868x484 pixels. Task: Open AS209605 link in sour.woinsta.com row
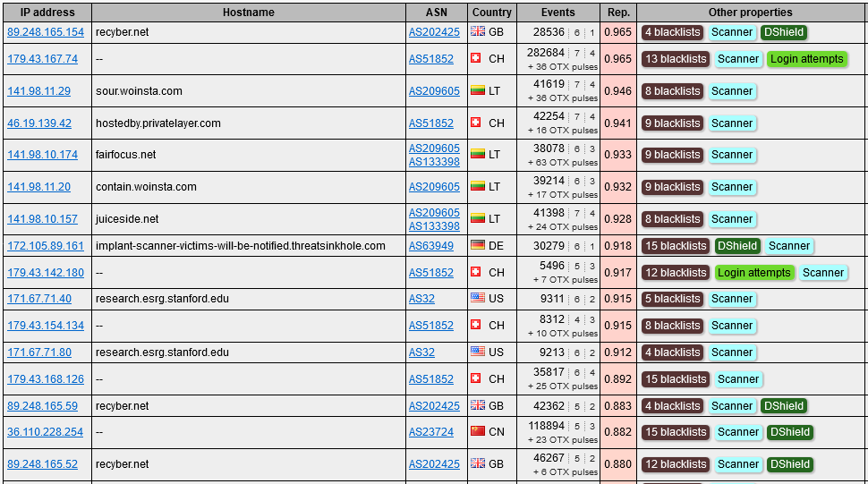pyautogui.click(x=434, y=90)
